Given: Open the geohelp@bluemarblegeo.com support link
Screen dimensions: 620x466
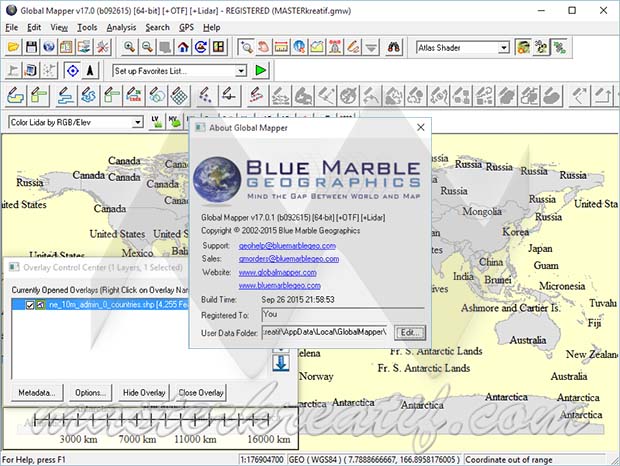Looking at the screenshot, I should 287,245.
